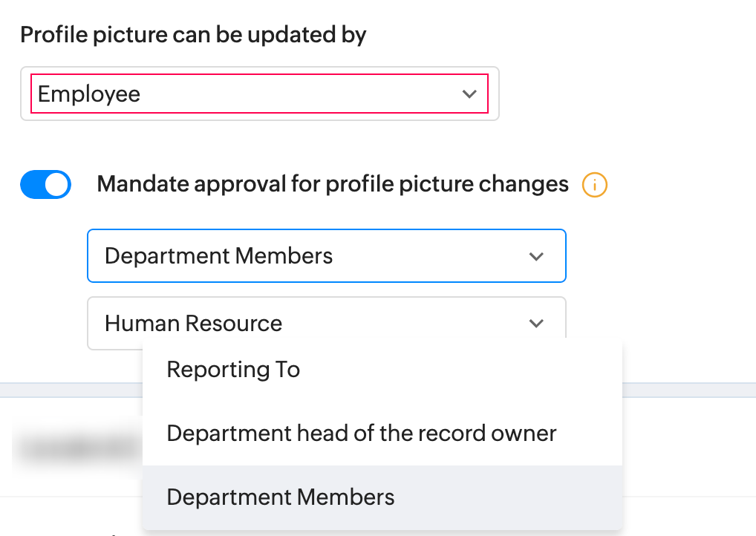Select Reporting To from the list

(x=233, y=370)
